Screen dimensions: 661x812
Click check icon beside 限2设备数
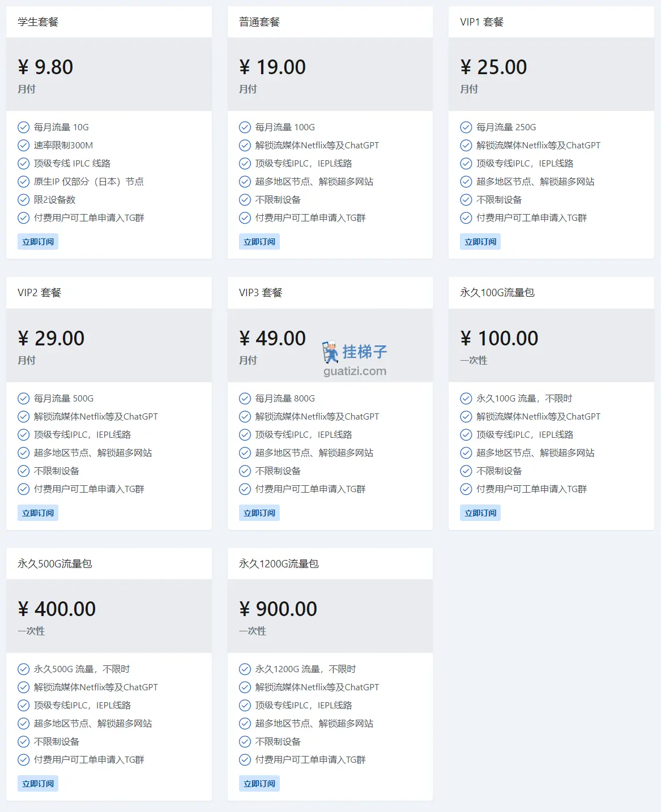click(24, 200)
